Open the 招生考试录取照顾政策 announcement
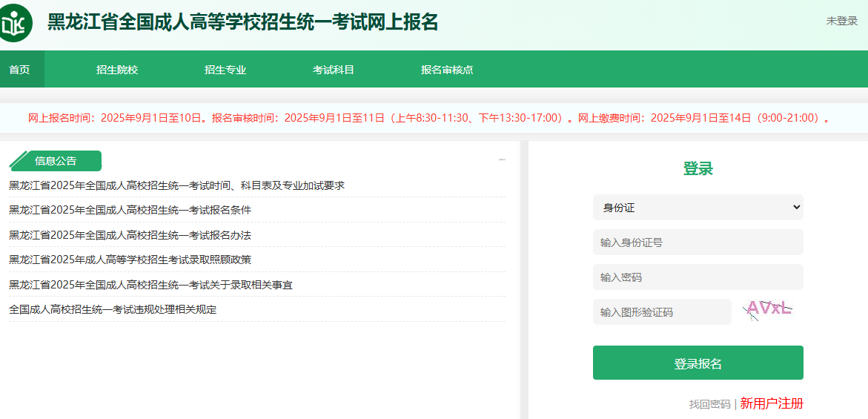 point(130,260)
